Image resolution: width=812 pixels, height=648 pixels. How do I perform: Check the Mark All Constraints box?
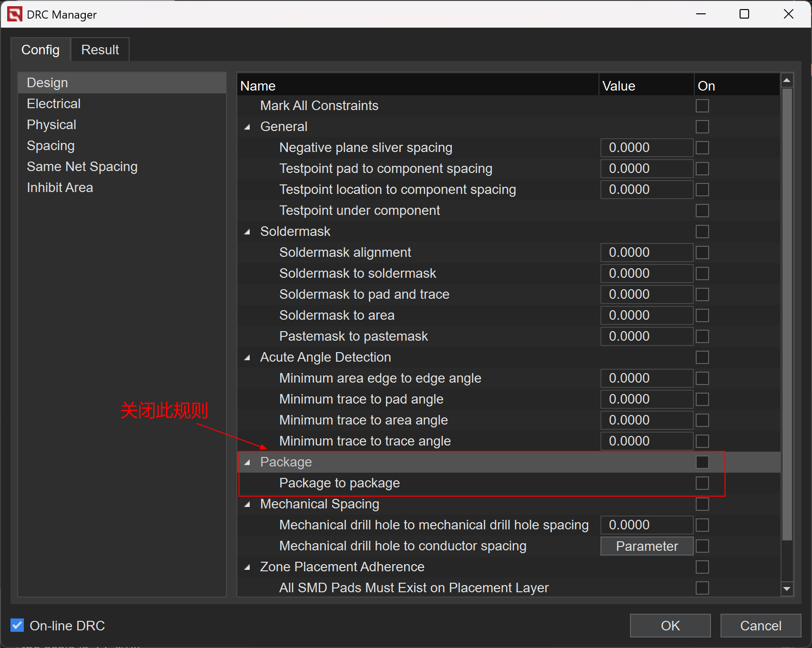coord(702,106)
